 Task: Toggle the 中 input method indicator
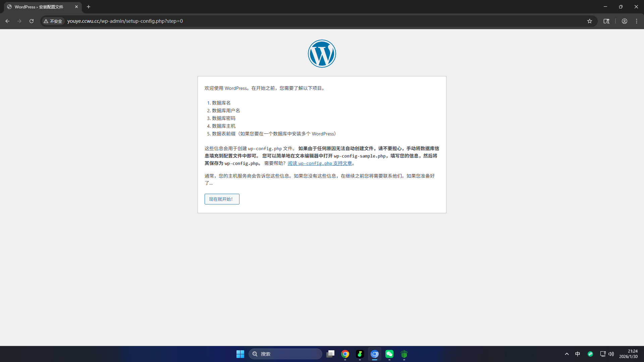pos(578,354)
